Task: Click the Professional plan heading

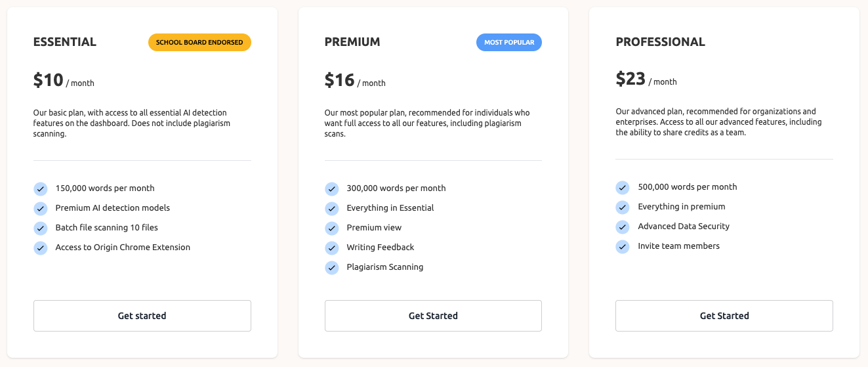Action: click(x=660, y=42)
